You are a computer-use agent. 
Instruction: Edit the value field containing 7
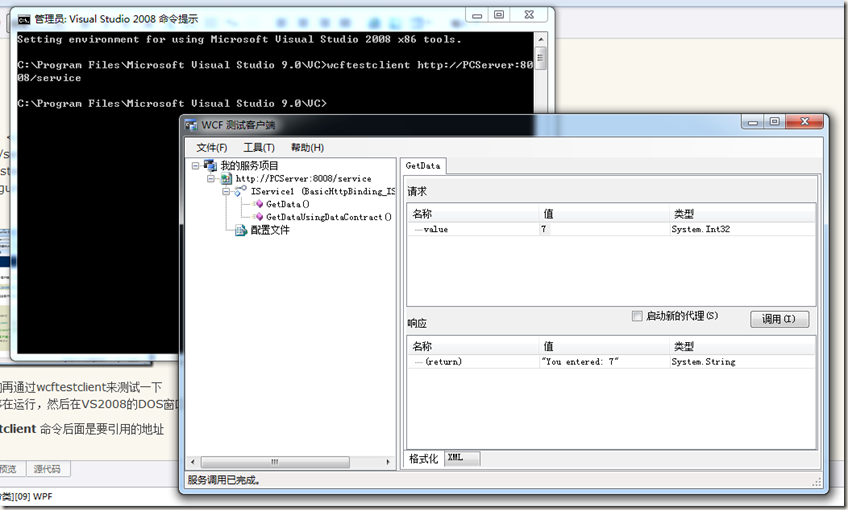click(604, 229)
